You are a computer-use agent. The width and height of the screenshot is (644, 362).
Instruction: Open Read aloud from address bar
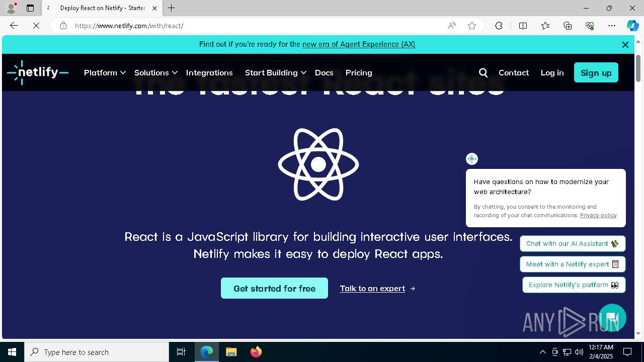pyautogui.click(x=452, y=26)
